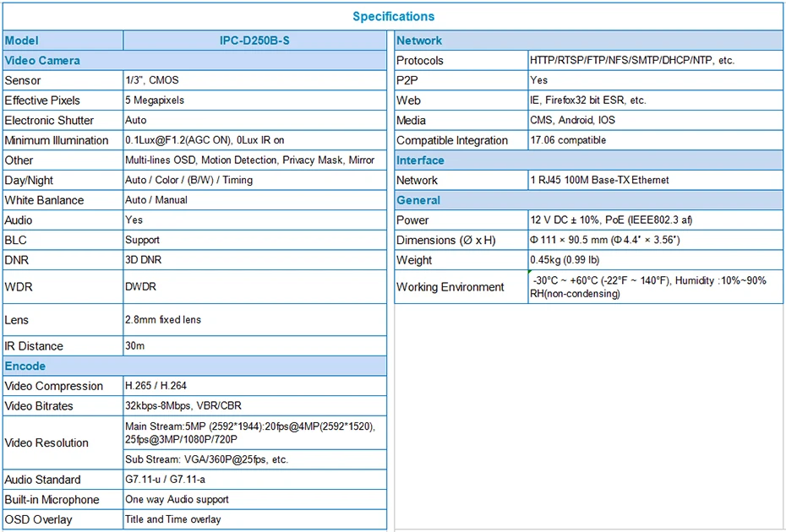Click the 0.1Lux@F1.2(AGC ON) value
The width and height of the screenshot is (786, 532).
pyautogui.click(x=205, y=140)
